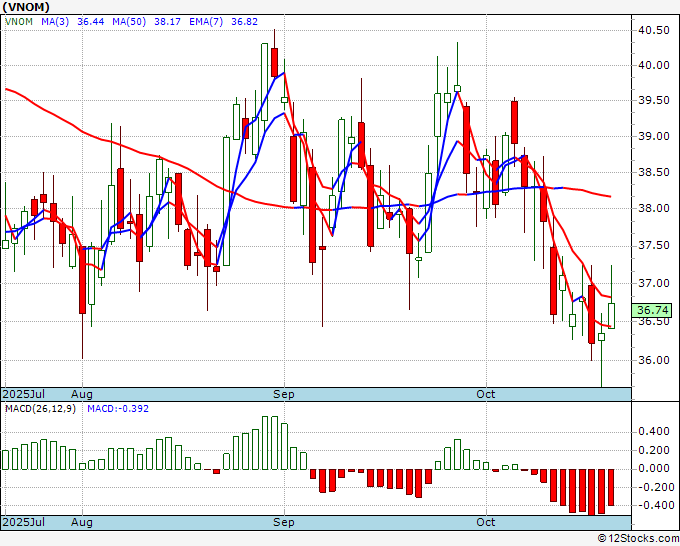
Task: Click the MA(3) indicator label
Action: [55, 21]
